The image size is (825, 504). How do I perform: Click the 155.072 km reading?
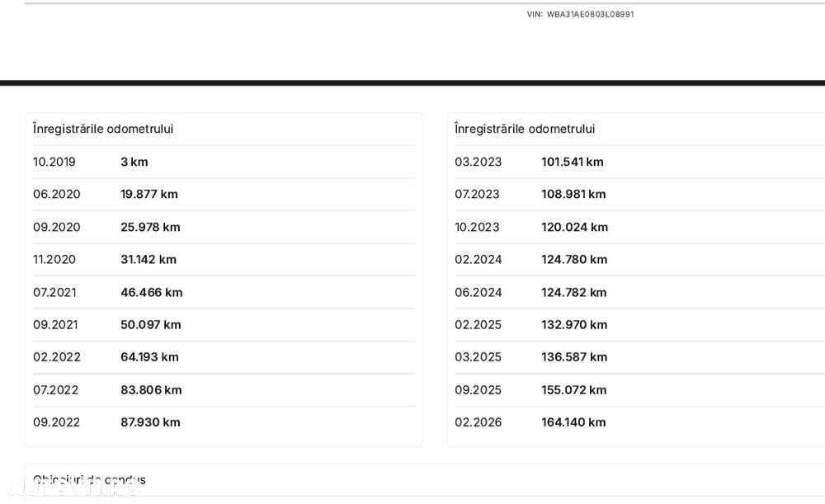tap(574, 390)
